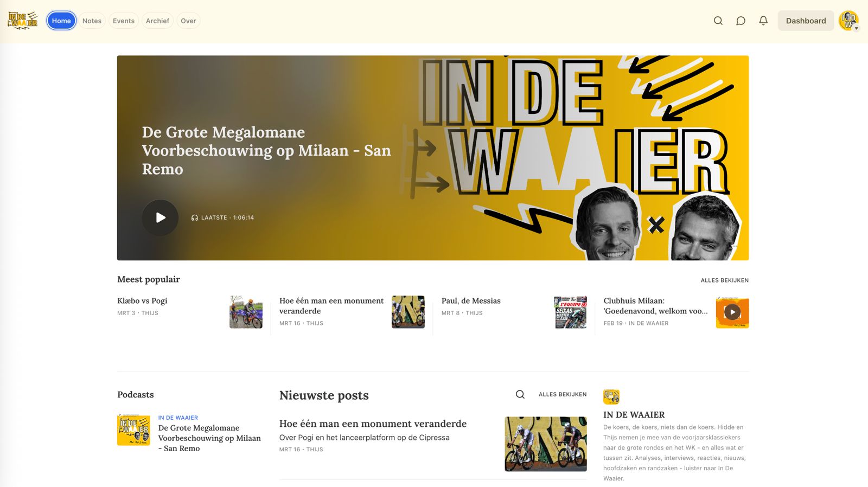Screen dimensions: 868x487
Task: Open the Klæbo vs Pogi post
Action: [142, 300]
